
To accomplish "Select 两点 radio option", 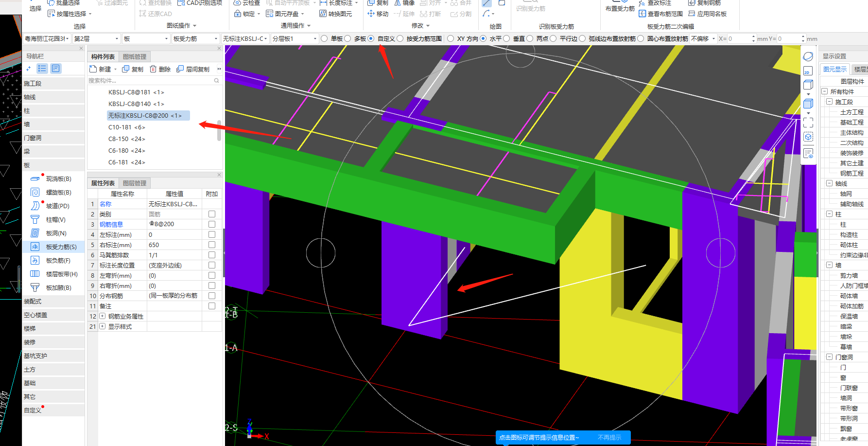I will click(x=530, y=38).
